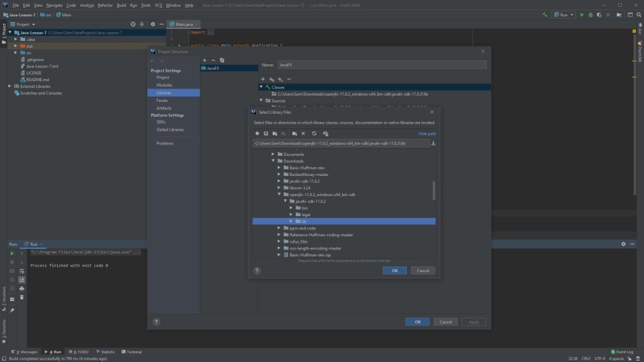Click OK in Select Library Files dialog
This screenshot has width=644, height=362.
pyautogui.click(x=394, y=270)
